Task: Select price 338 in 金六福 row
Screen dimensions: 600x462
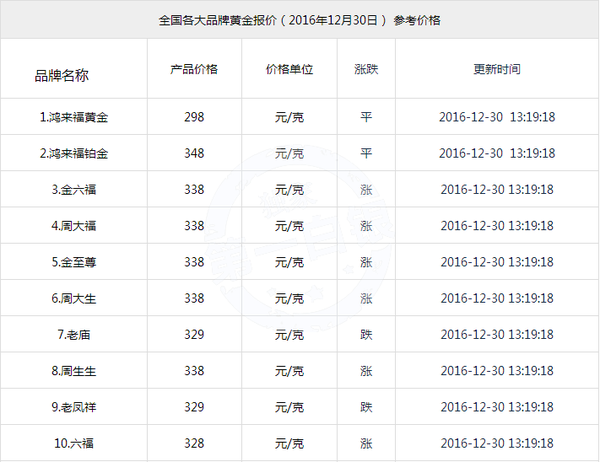Action: tap(194, 189)
